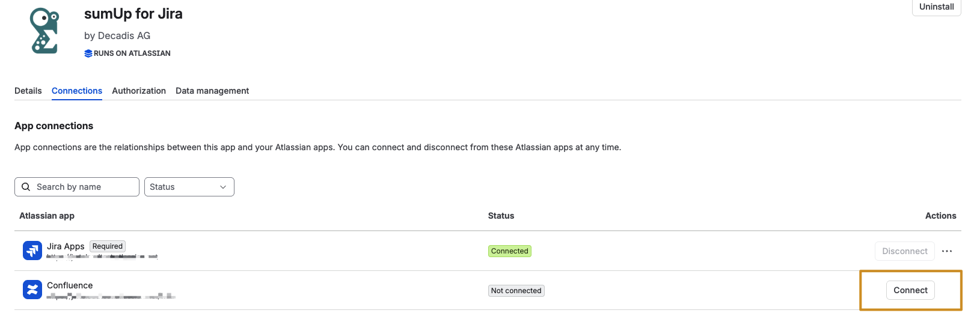Switch to the Details tab
Viewport: 980px width, 319px height.
click(x=28, y=91)
